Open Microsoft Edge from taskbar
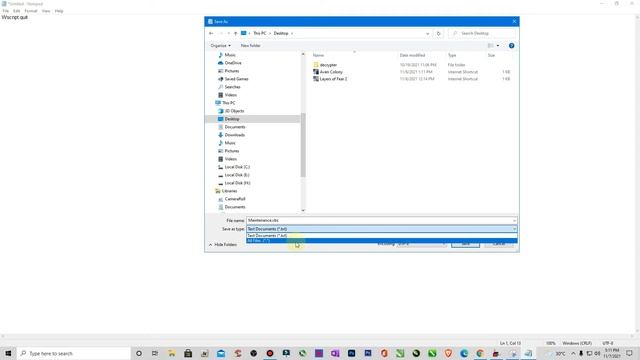The image size is (640, 360). (x=464, y=353)
